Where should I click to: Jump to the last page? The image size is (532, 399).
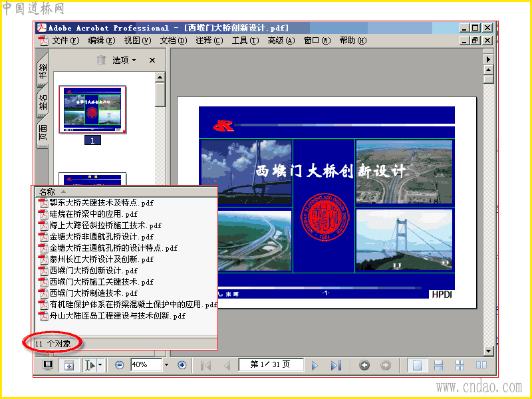click(x=336, y=365)
